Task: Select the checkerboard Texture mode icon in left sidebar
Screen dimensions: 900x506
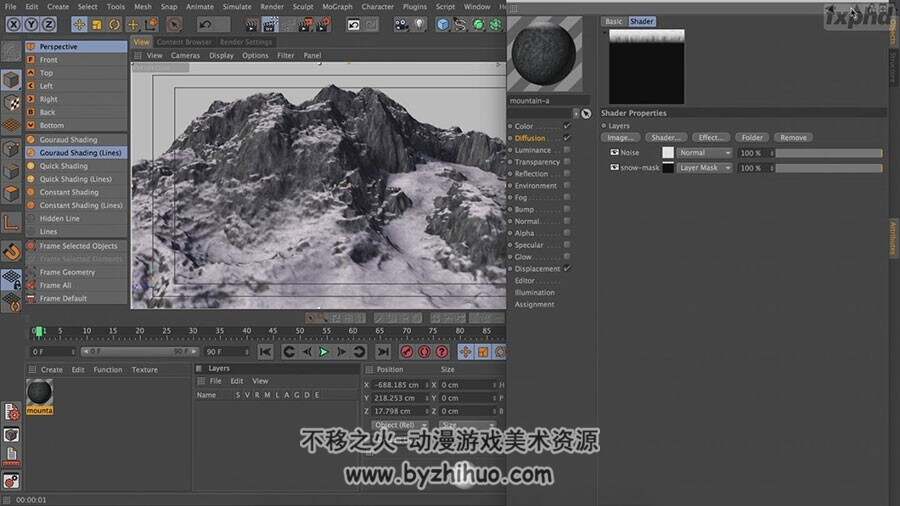Action: click(11, 103)
